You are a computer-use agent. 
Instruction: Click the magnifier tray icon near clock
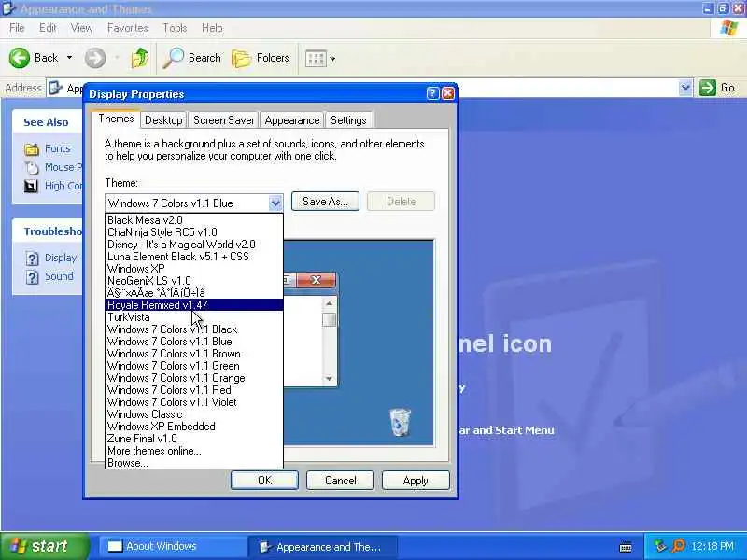click(679, 546)
